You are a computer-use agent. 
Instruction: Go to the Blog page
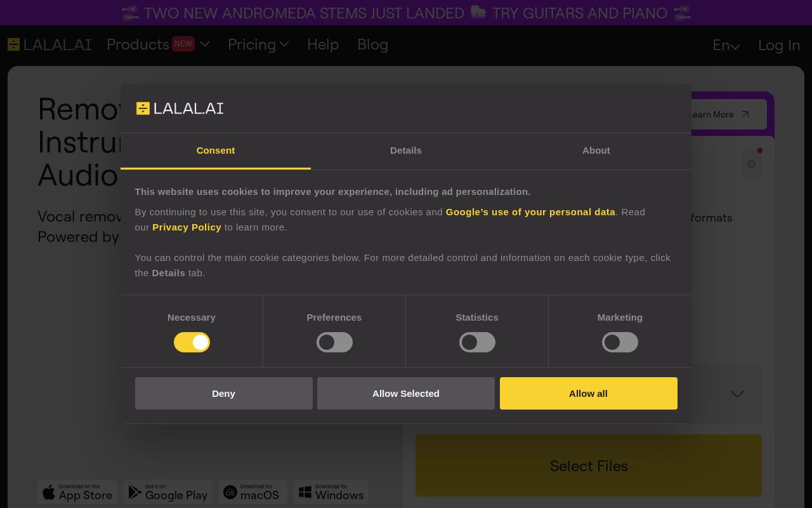372,44
